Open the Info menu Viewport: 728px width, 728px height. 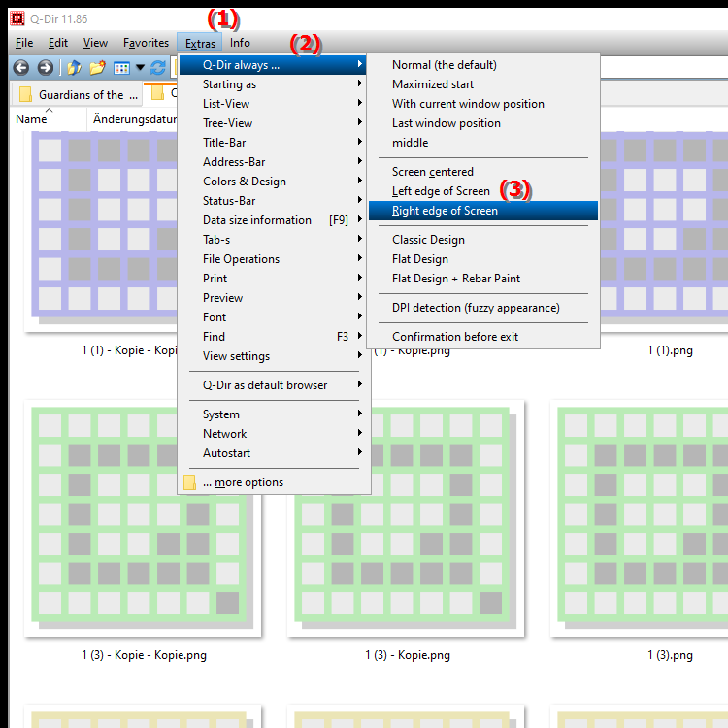[x=240, y=43]
